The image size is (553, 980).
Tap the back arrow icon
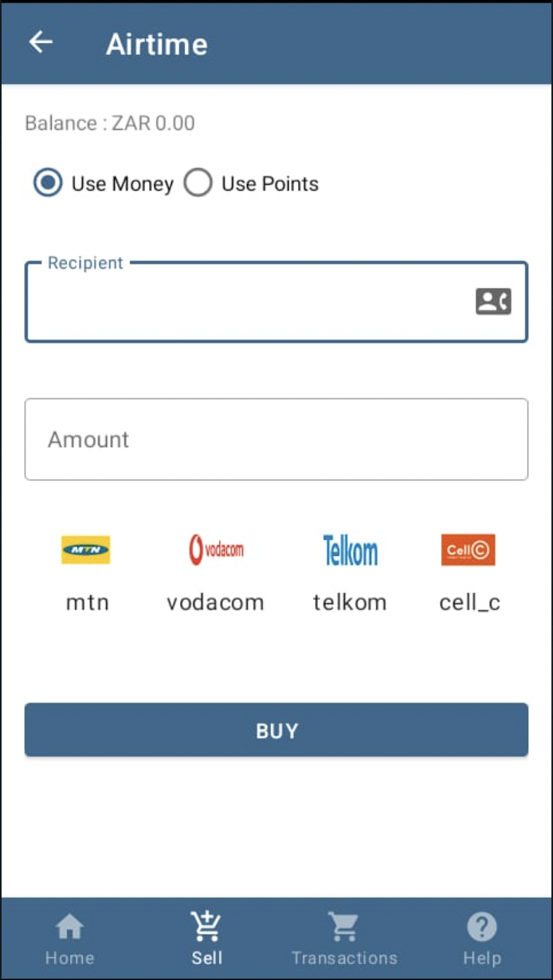(x=41, y=42)
